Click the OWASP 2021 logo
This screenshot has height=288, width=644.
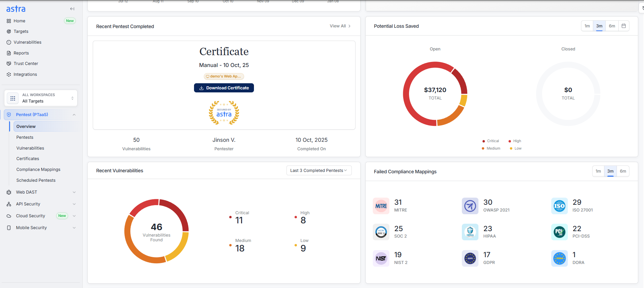pyautogui.click(x=470, y=206)
